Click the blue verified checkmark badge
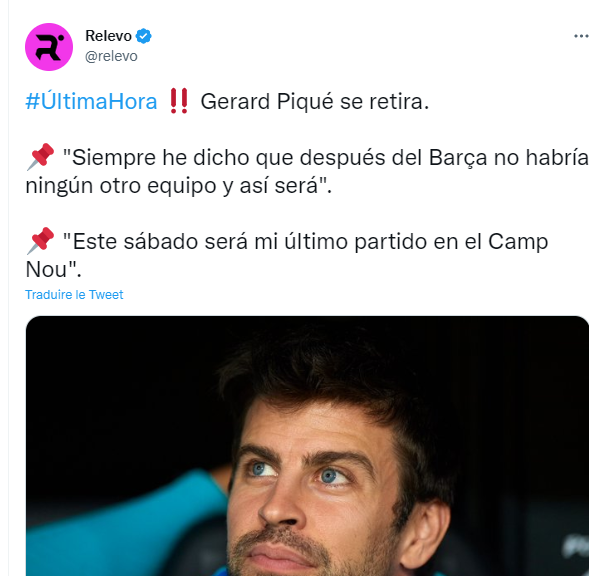 [x=143, y=36]
